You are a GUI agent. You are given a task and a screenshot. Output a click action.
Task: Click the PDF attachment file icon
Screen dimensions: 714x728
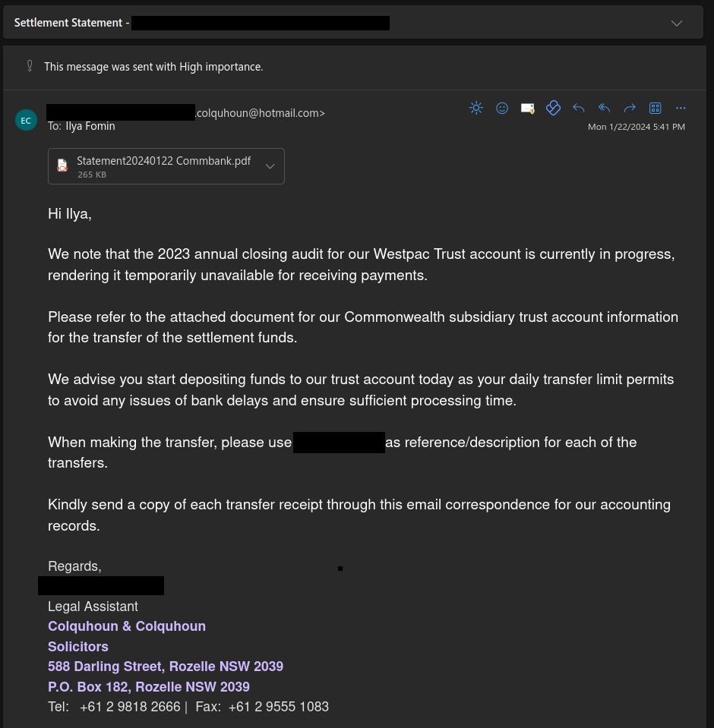click(62, 165)
